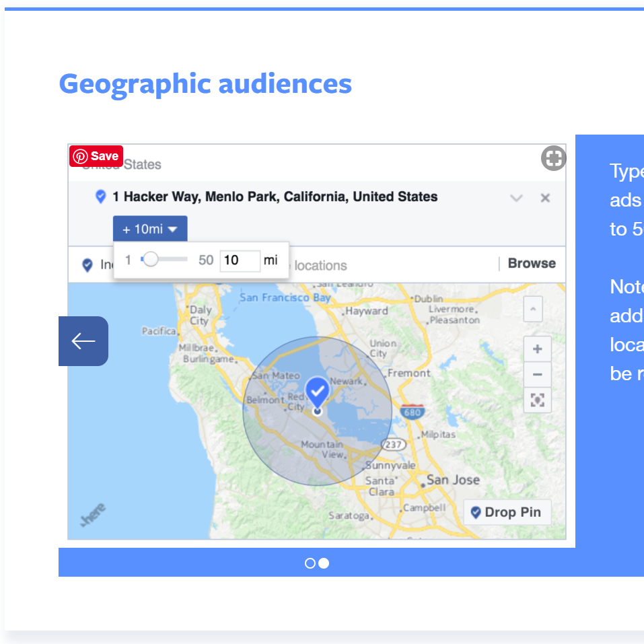The height and width of the screenshot is (644, 644).
Task: Click the Union City map label
Action: [383, 349]
